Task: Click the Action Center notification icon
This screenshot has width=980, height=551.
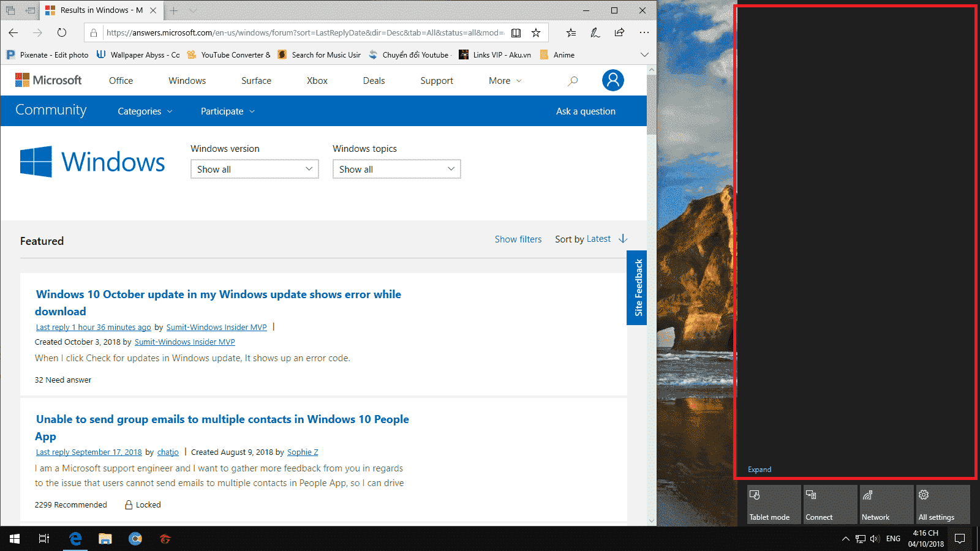Action: coord(960,539)
